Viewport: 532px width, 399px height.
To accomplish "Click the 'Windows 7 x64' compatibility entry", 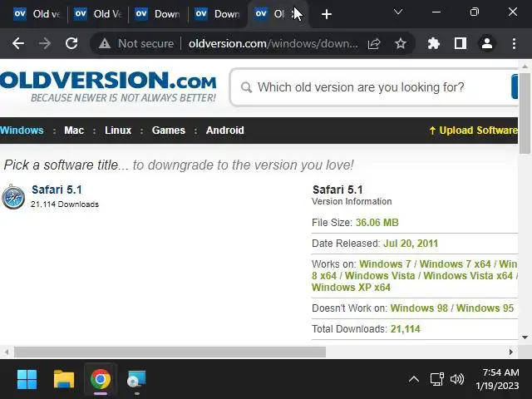I will coord(456,264).
